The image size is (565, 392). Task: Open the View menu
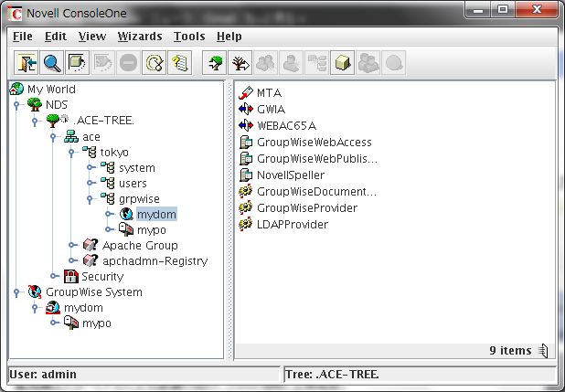[92, 37]
